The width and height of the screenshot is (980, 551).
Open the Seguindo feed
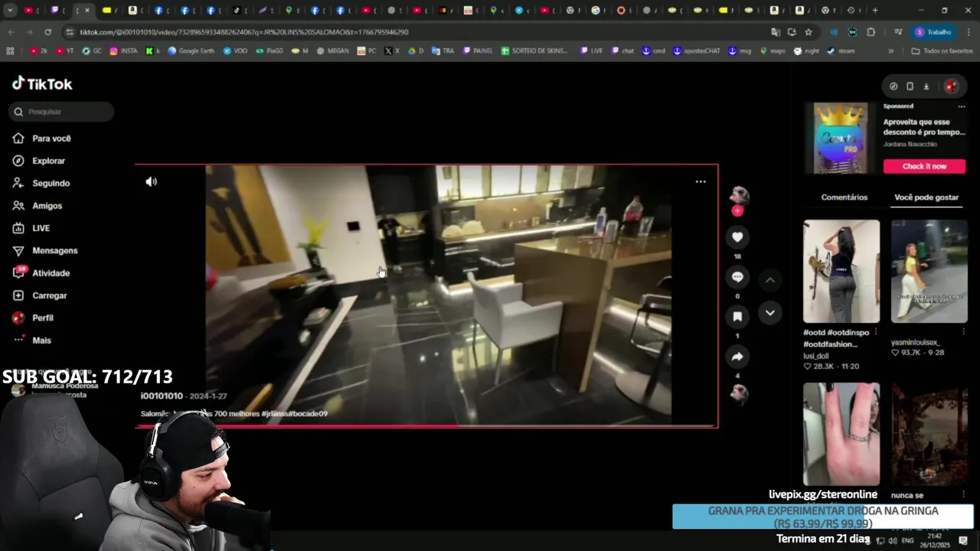pos(51,183)
